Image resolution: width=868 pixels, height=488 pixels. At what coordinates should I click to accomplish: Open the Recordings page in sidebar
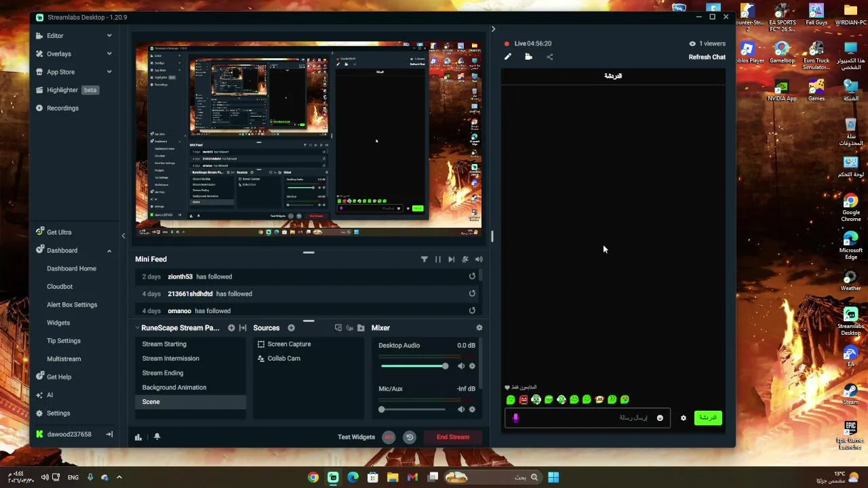(62, 108)
